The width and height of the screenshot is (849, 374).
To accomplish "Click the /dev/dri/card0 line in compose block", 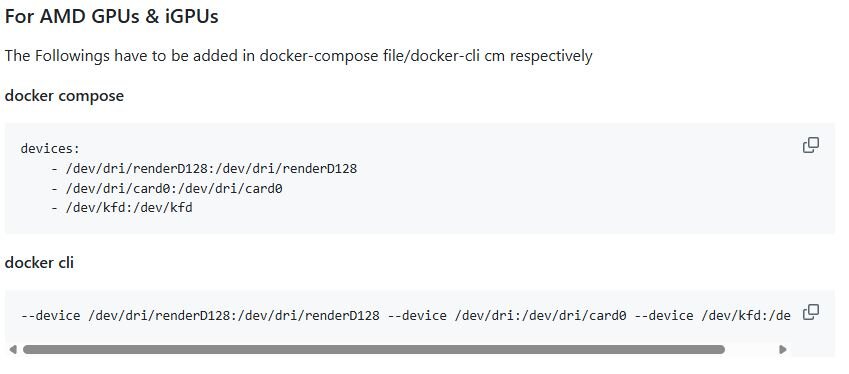I will tap(167, 188).
